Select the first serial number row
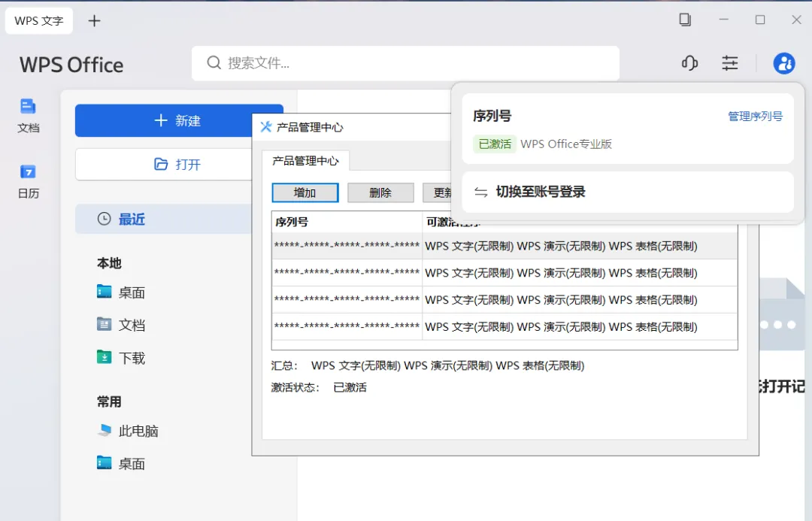This screenshot has width=812, height=521. pos(504,246)
